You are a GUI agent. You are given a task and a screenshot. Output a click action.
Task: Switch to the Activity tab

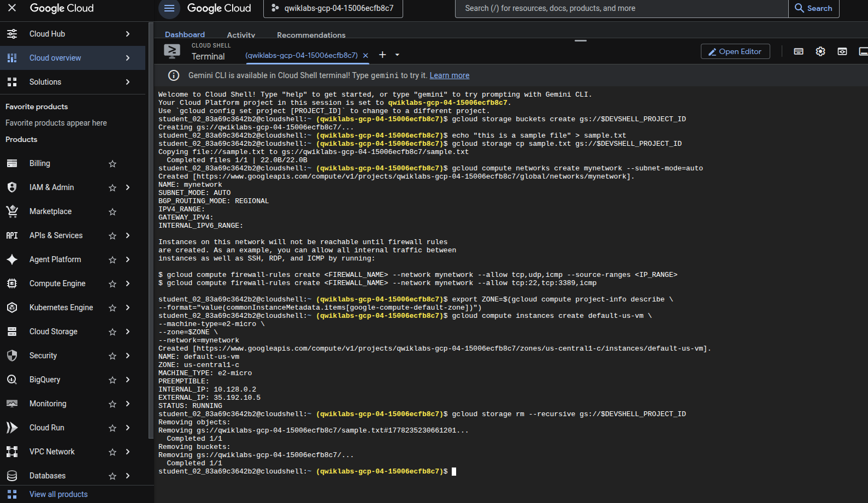241,35
